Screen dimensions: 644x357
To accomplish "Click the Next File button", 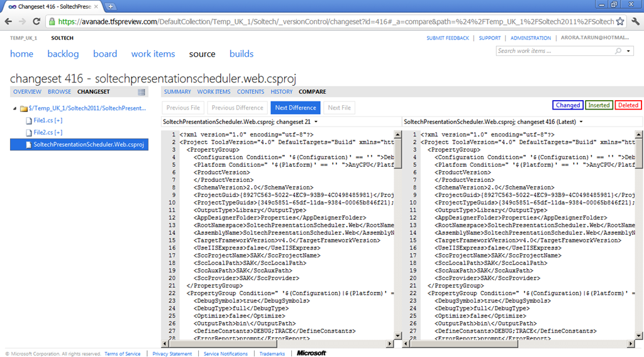I will click(x=339, y=108).
